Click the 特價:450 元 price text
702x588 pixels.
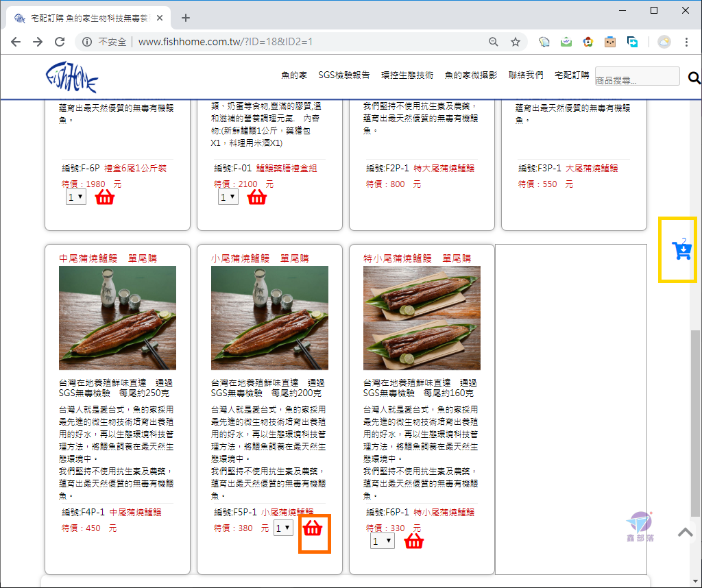coord(88,528)
